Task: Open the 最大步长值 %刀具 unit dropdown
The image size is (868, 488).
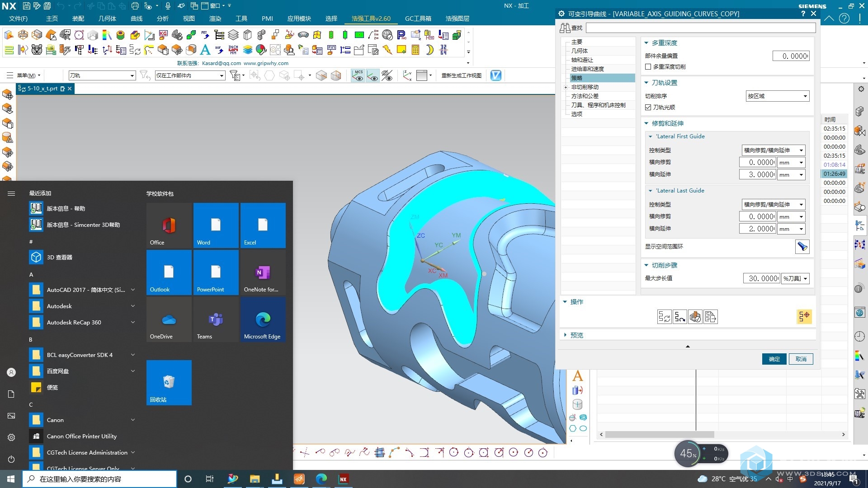Action: pos(795,278)
